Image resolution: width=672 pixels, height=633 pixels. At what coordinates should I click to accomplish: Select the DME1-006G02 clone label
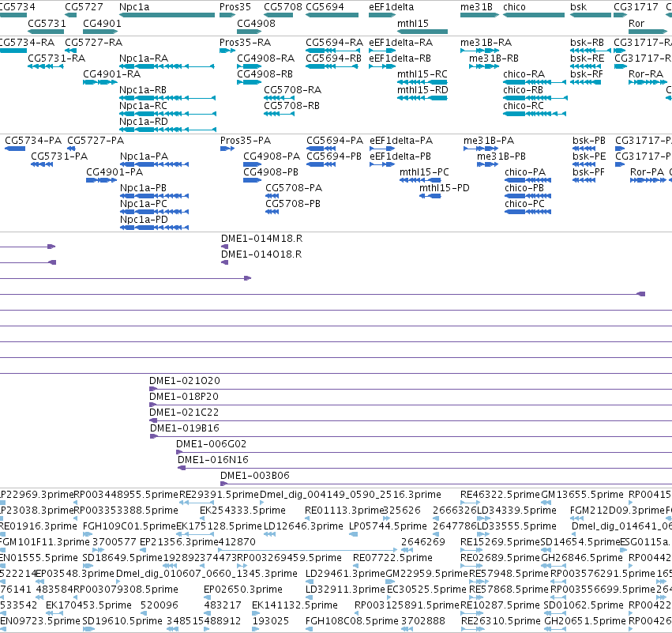211,443
